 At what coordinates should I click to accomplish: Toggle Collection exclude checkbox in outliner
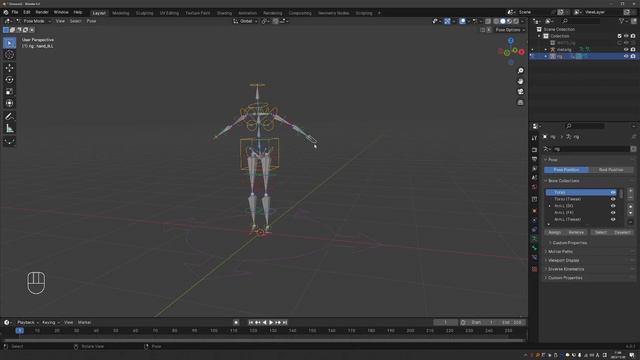tap(619, 36)
